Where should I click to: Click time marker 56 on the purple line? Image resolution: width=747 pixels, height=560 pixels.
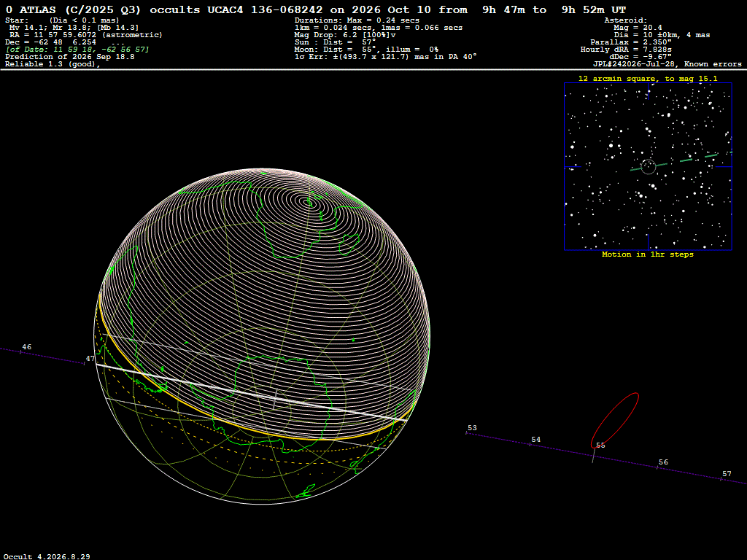(x=663, y=462)
